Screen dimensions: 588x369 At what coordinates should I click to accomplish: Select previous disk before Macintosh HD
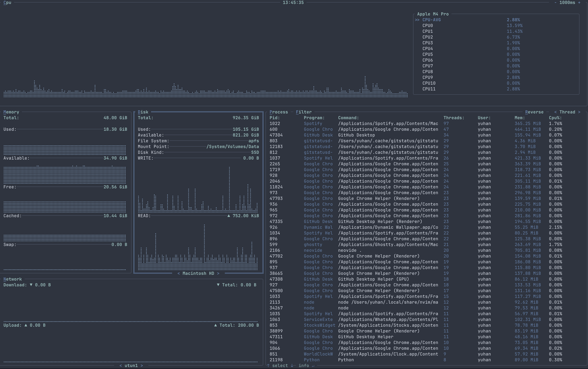pyautogui.click(x=179, y=273)
